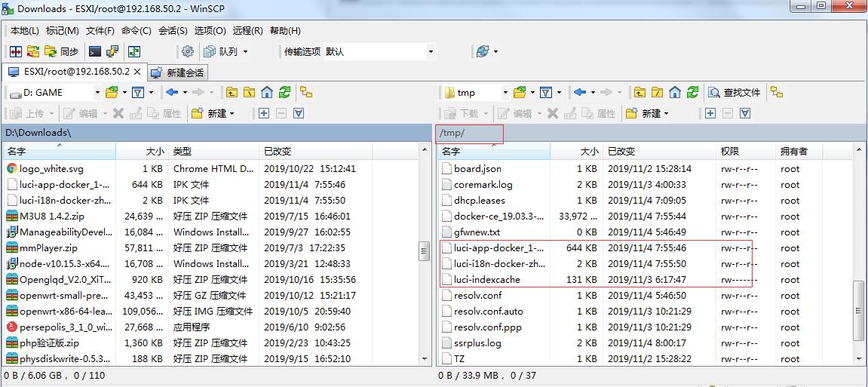Go to remote home directory icon
This screenshot has width=868, height=387.
675,93
